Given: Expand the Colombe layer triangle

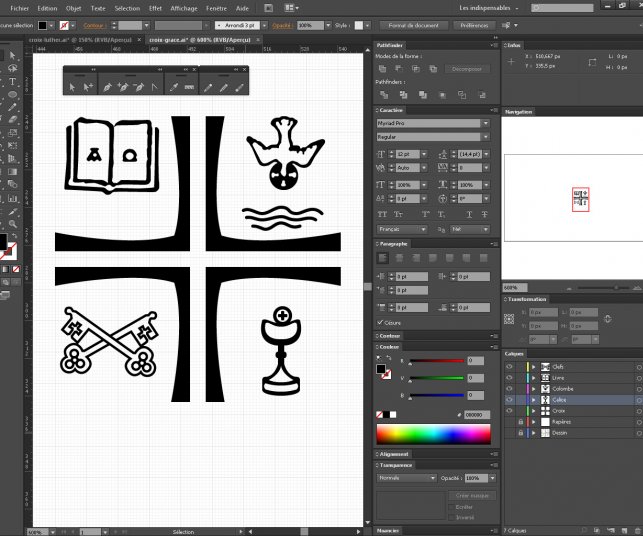Looking at the screenshot, I should point(534,388).
